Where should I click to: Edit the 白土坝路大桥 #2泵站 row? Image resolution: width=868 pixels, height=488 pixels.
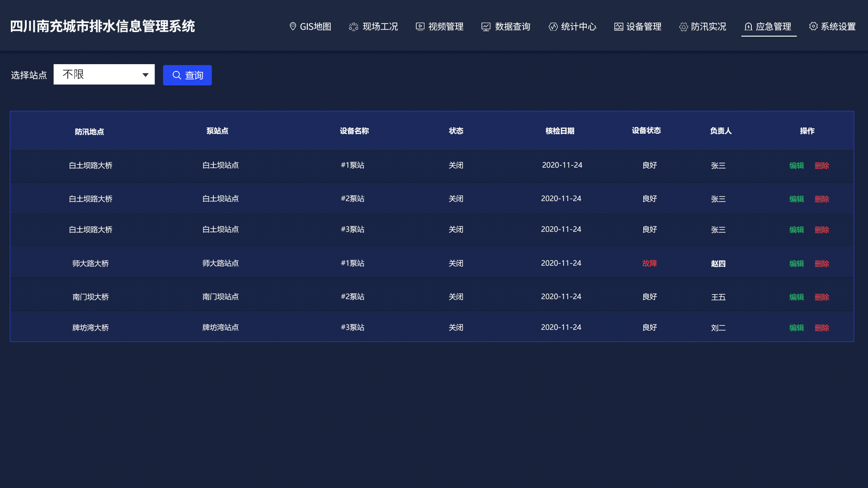coord(796,199)
